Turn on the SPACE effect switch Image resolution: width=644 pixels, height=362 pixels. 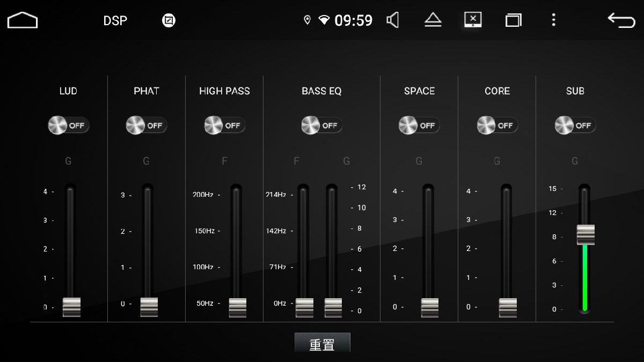click(419, 125)
